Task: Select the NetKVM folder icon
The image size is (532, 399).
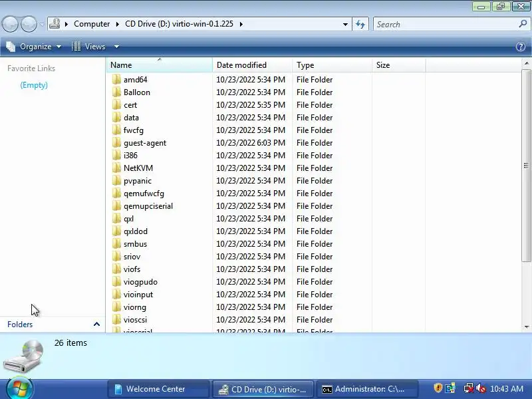Action: pos(116,168)
